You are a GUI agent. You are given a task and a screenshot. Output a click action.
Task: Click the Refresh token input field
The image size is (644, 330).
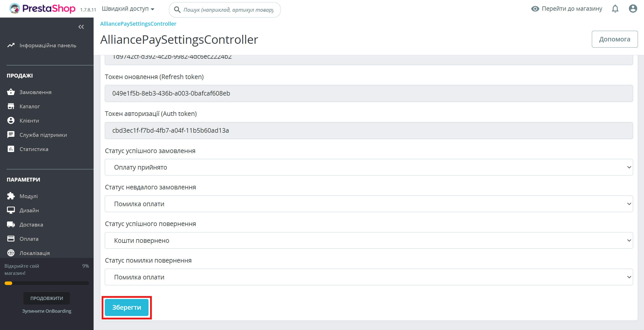point(369,93)
